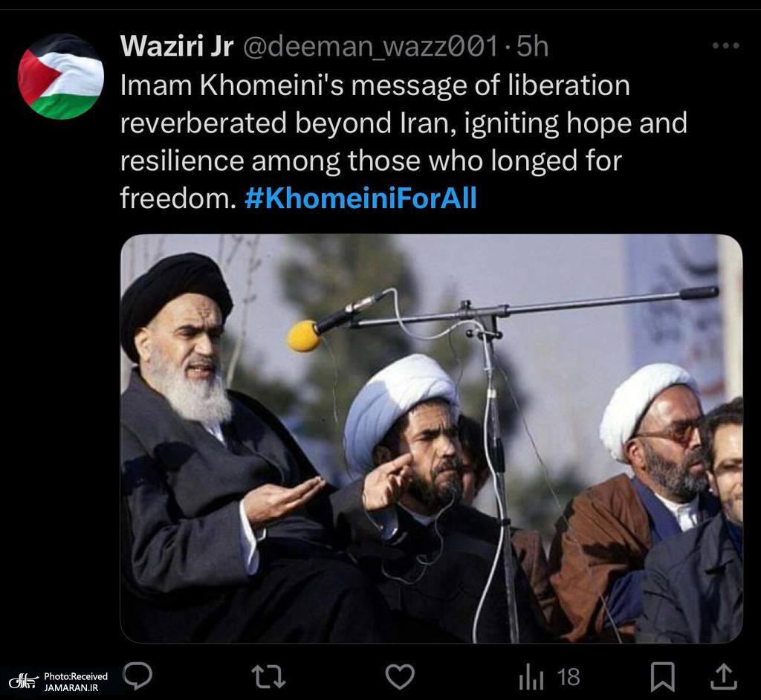Screen dimensions: 761x700
Task: Repost this tweet using the retweet arrows
Action: pyautogui.click(x=268, y=677)
